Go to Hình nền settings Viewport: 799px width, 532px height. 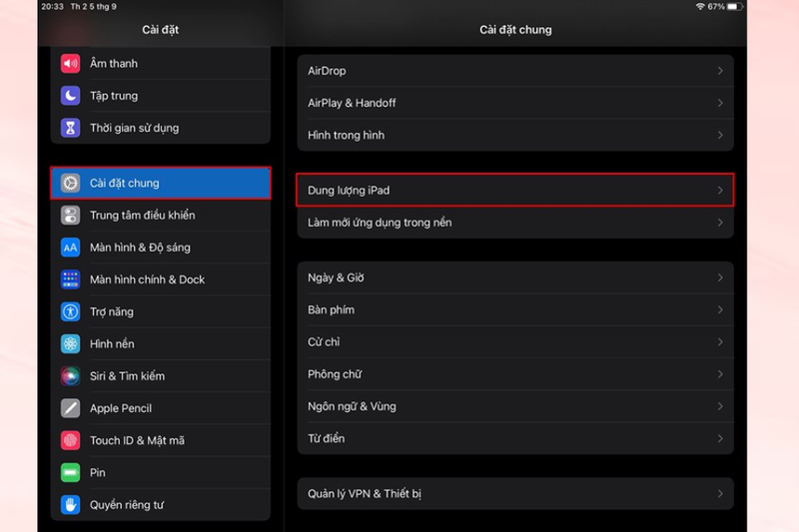tap(161, 343)
